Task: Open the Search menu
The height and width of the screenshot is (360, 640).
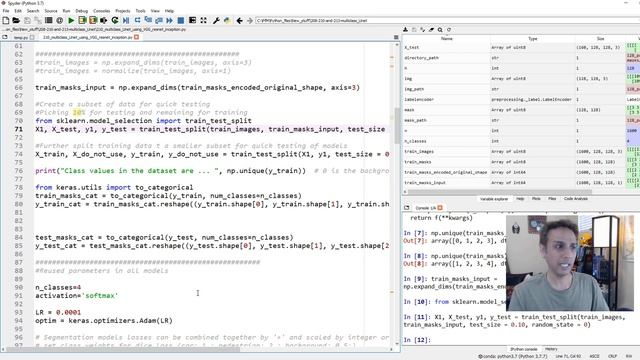Action: (33, 11)
